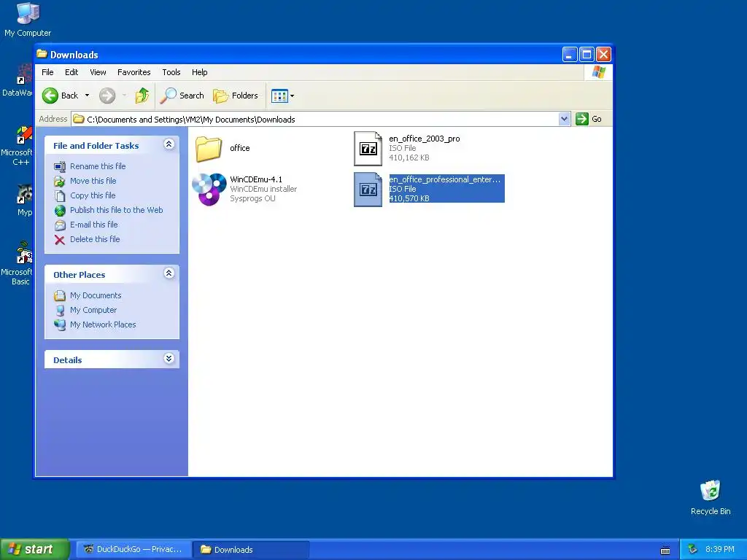The width and height of the screenshot is (747, 560).
Task: Click the Rename this file icon
Action: [60, 167]
